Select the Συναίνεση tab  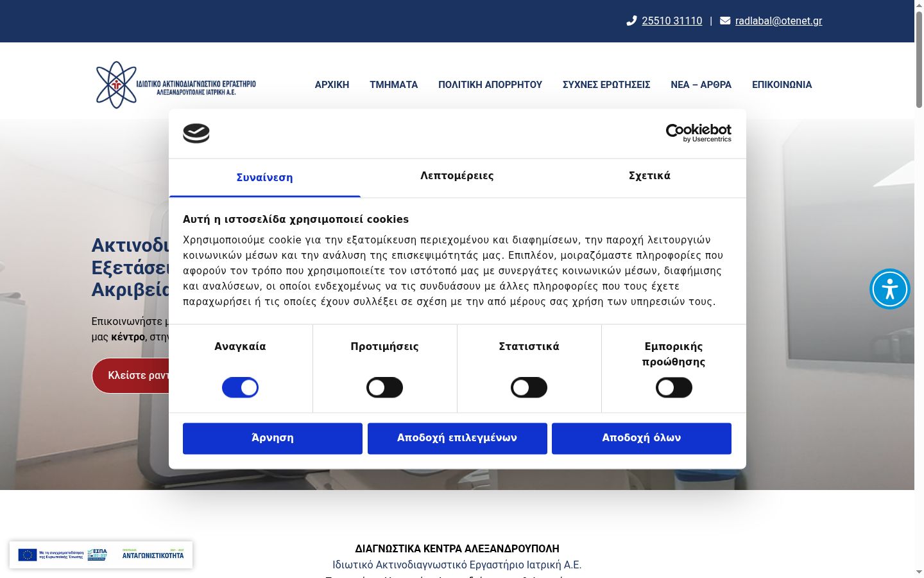(264, 178)
